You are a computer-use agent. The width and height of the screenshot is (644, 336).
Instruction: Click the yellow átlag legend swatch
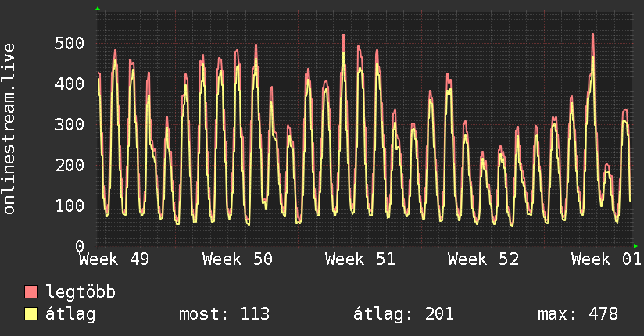30,314
